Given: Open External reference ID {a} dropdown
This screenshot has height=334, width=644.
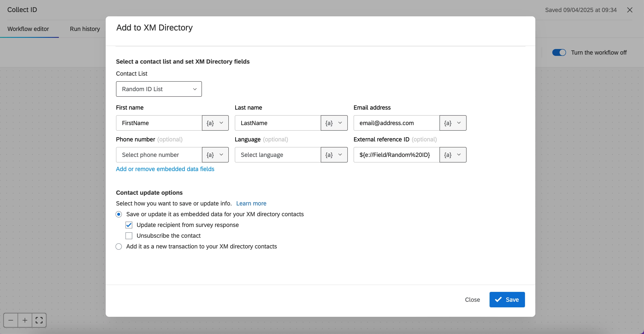Looking at the screenshot, I should coord(453,155).
